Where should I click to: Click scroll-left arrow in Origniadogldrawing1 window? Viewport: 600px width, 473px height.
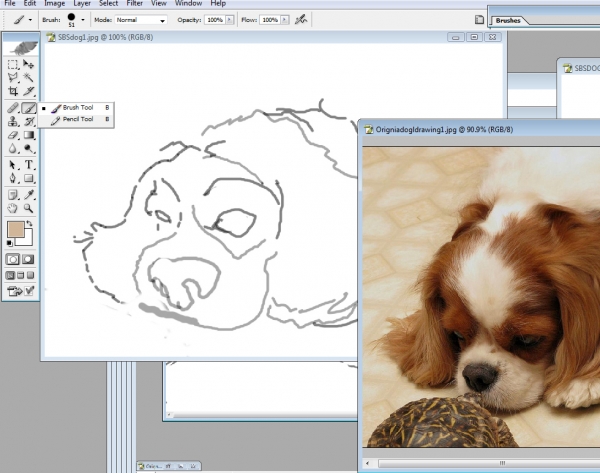[x=368, y=463]
